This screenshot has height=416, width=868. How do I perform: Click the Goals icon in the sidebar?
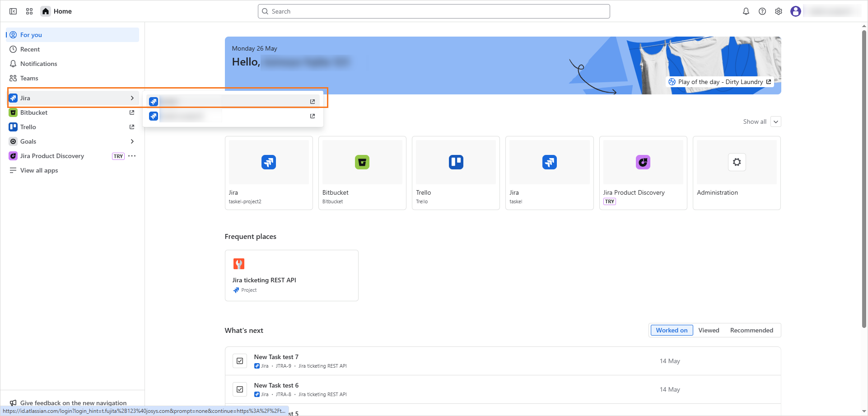coord(13,141)
